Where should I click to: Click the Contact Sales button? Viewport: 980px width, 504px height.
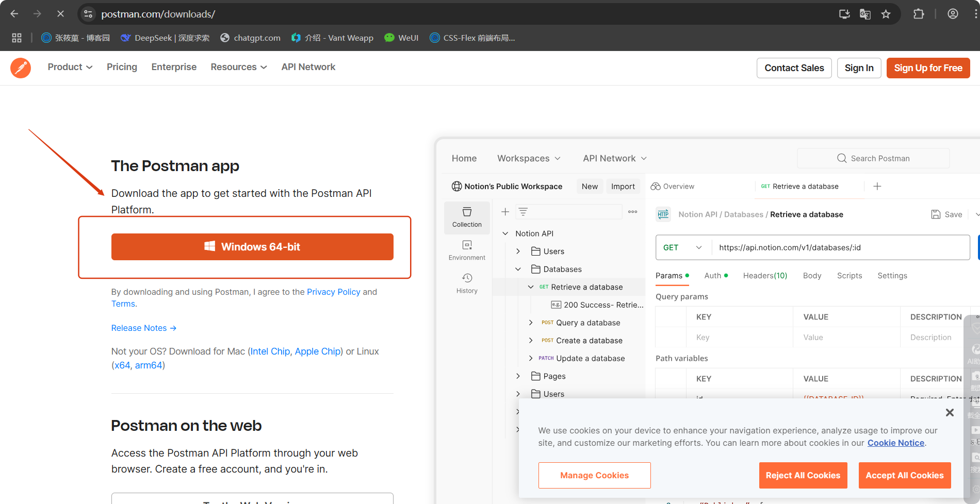click(x=794, y=68)
